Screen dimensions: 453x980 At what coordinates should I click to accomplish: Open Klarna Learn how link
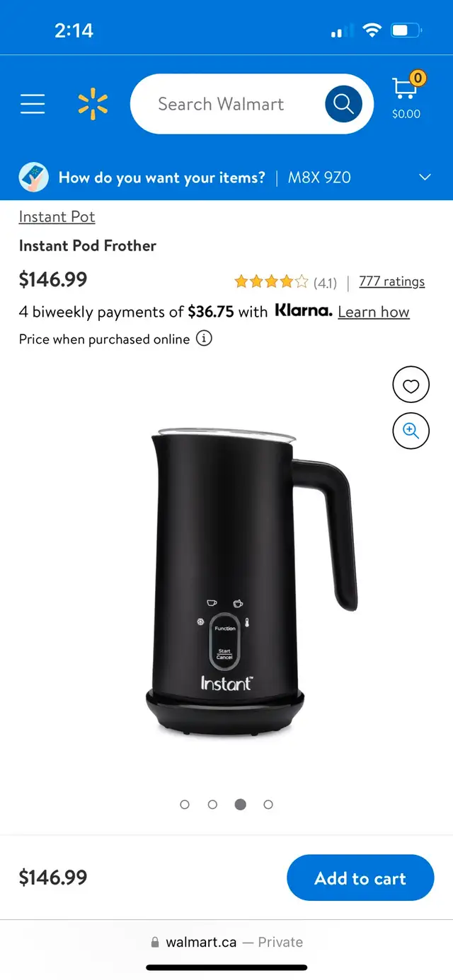tap(374, 312)
